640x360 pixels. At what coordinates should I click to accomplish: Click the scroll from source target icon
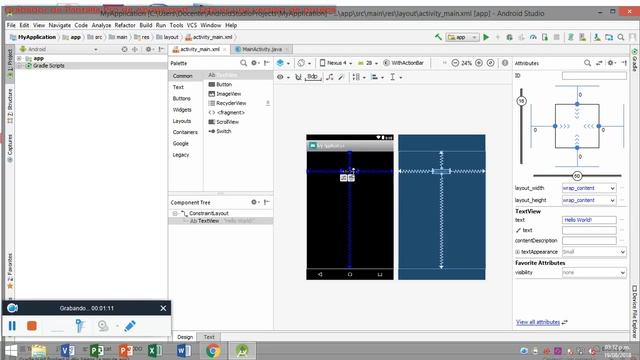(x=124, y=49)
